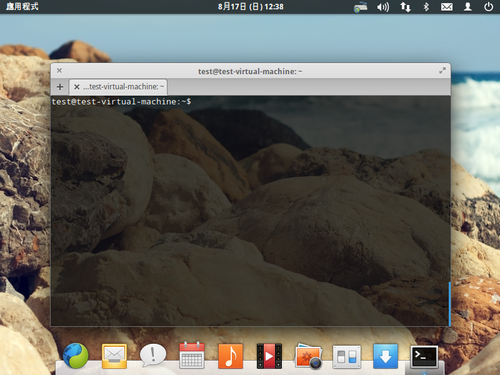Open the power session menu
Viewport: 500px width, 375px height.
(x=488, y=7)
